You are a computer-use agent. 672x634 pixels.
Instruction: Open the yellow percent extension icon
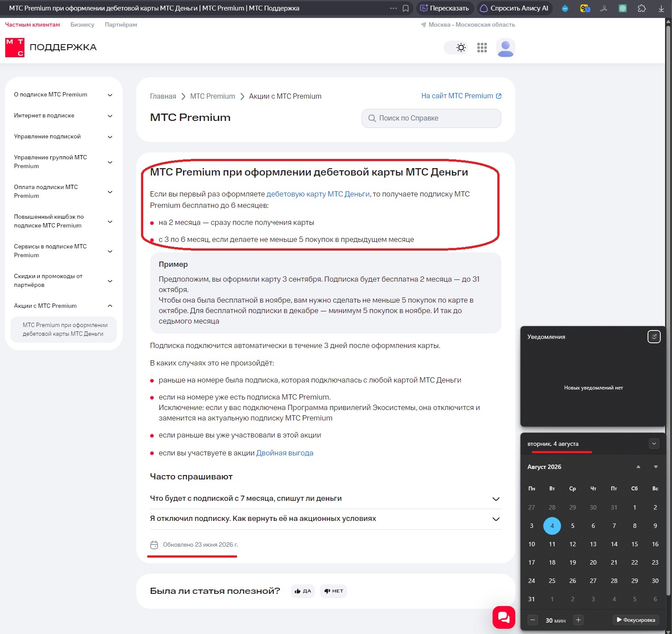click(x=585, y=8)
